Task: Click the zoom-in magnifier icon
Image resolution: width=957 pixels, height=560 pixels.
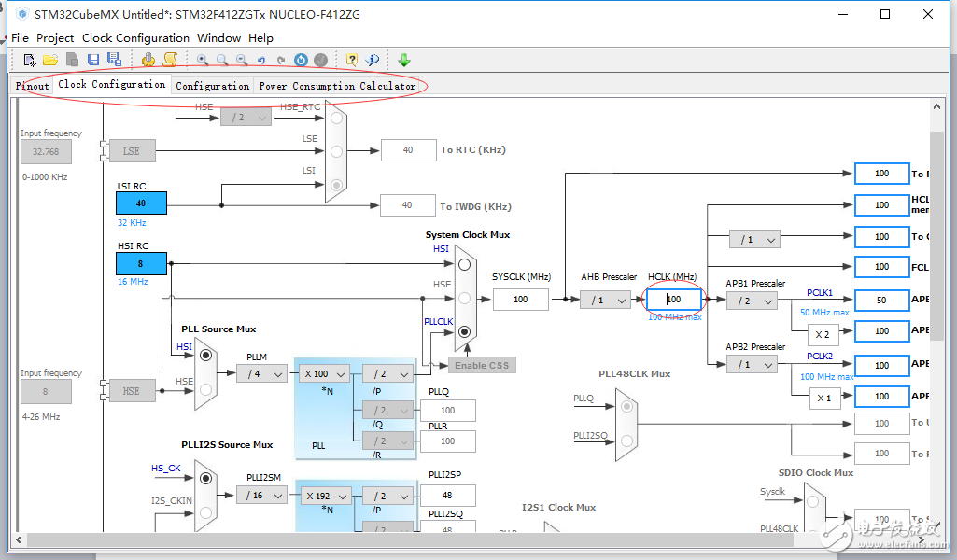Action: [x=203, y=60]
